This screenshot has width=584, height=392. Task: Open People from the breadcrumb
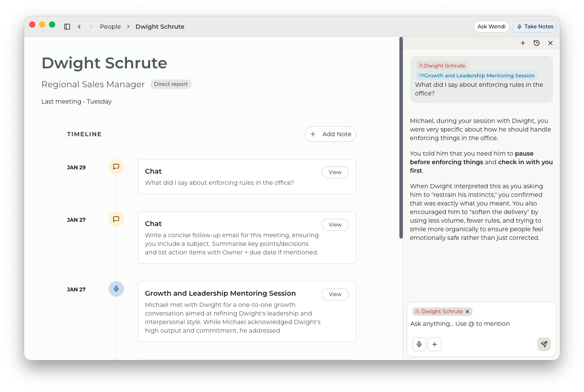110,26
